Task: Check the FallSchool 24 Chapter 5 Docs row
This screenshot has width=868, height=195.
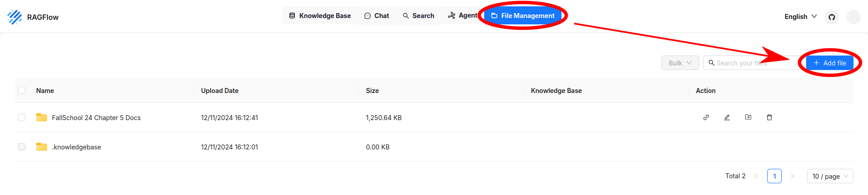Action: pos(22,117)
